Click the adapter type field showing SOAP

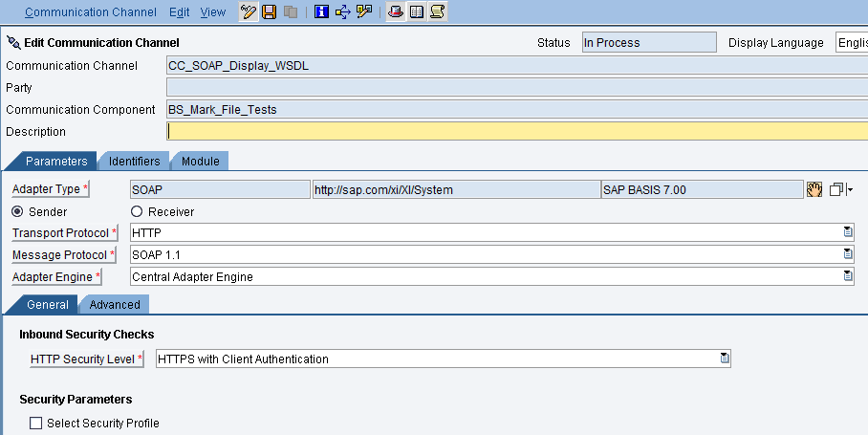click(x=220, y=189)
